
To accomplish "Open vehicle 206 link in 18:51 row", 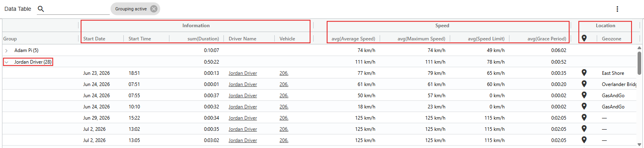I will 284,73.
